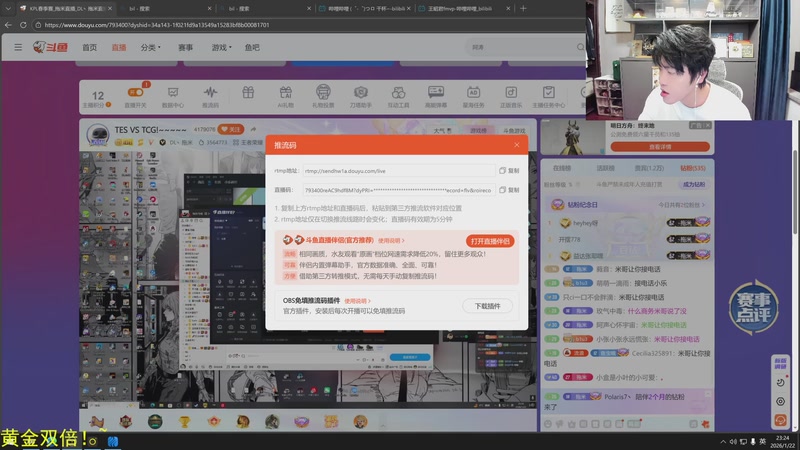The width and height of the screenshot is (800, 450).
Task: Click user 开摆778 in fan ranking
Action: click(x=569, y=239)
